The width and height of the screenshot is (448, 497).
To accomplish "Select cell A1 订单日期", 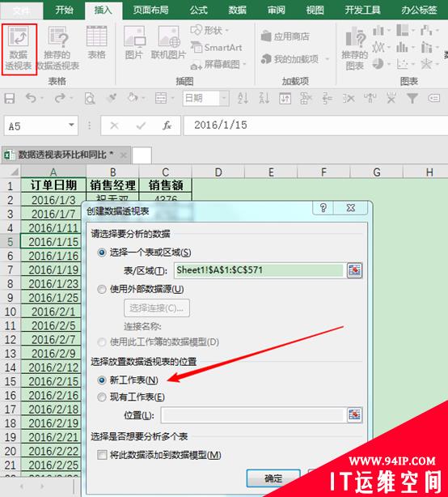I will tap(53, 185).
